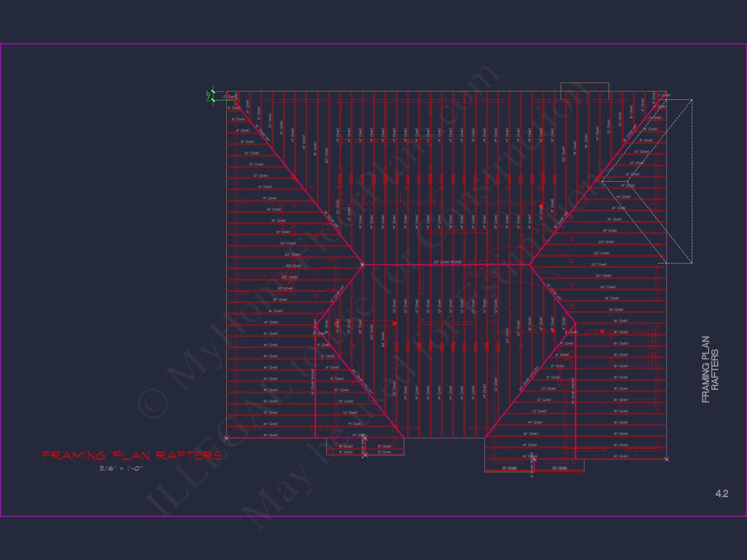The image size is (747, 560).
Task: Click the sheet number 4.2
Action: [721, 494]
